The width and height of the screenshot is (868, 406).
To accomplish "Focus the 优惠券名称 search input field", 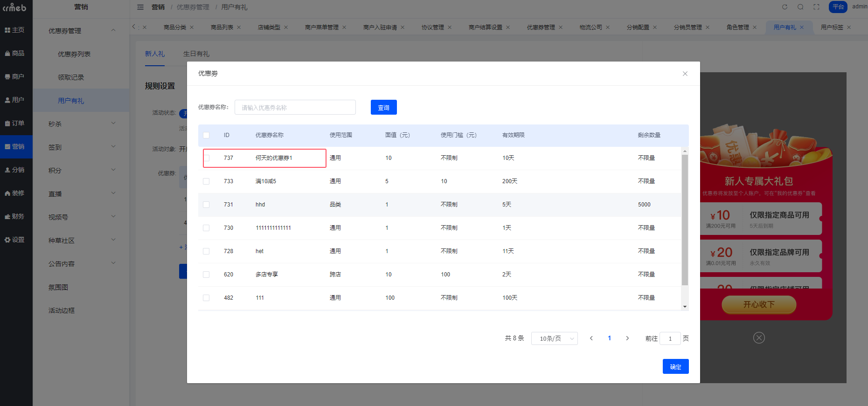I will [x=295, y=107].
